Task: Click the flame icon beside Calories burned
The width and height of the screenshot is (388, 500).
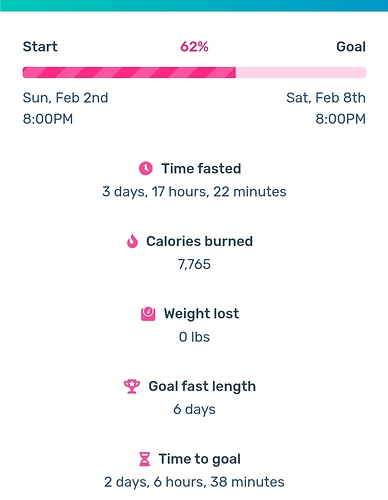Action: tap(132, 241)
